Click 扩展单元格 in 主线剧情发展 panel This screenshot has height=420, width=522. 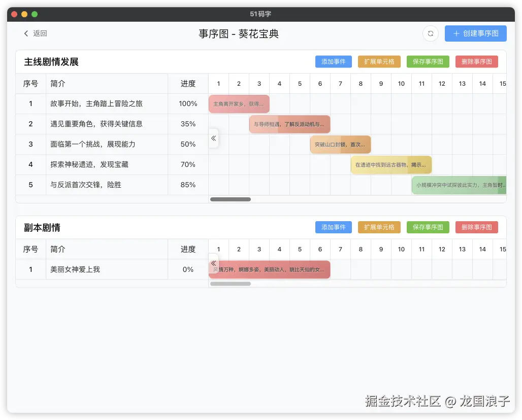tap(379, 61)
